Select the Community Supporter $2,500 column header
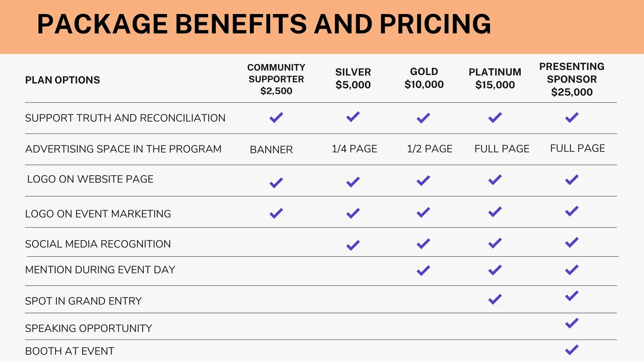This screenshot has width=644, height=362. click(276, 79)
